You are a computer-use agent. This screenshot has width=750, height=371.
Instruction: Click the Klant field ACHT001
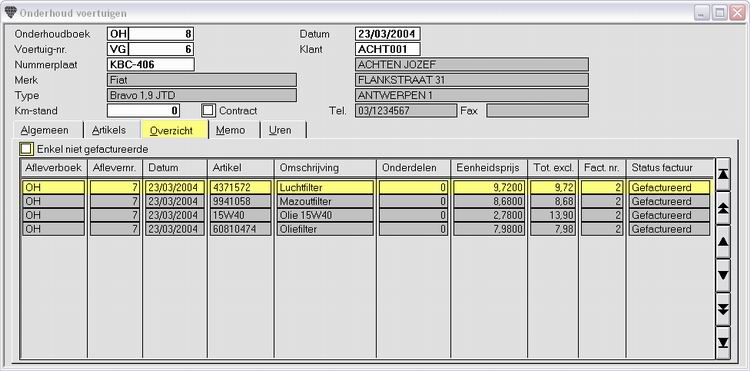[x=388, y=49]
